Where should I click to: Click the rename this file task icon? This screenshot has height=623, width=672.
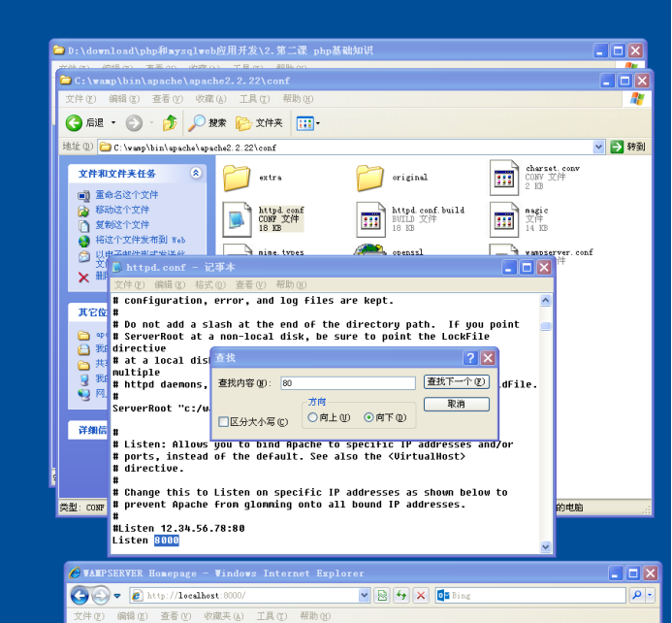[x=84, y=195]
